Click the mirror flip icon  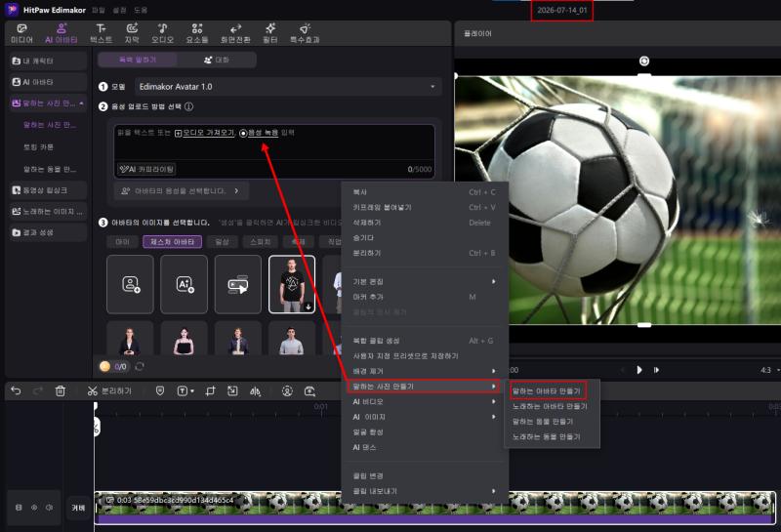(255, 391)
